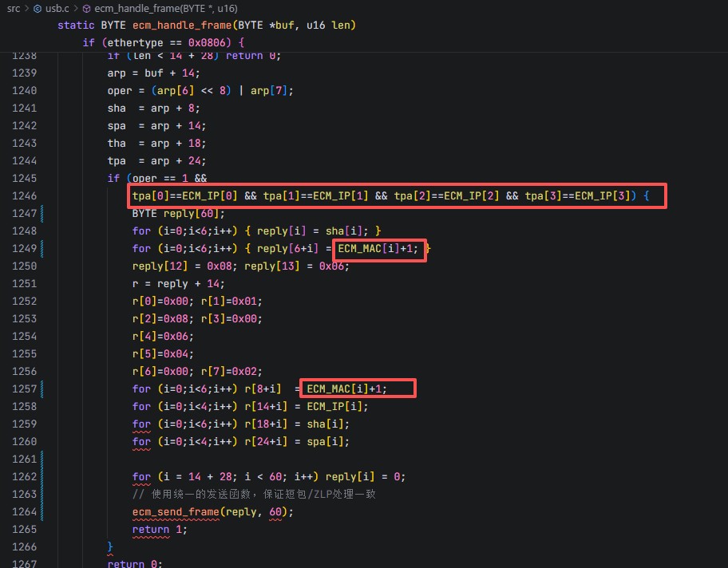Click line number 1246
728x568 pixels.
(x=24, y=195)
